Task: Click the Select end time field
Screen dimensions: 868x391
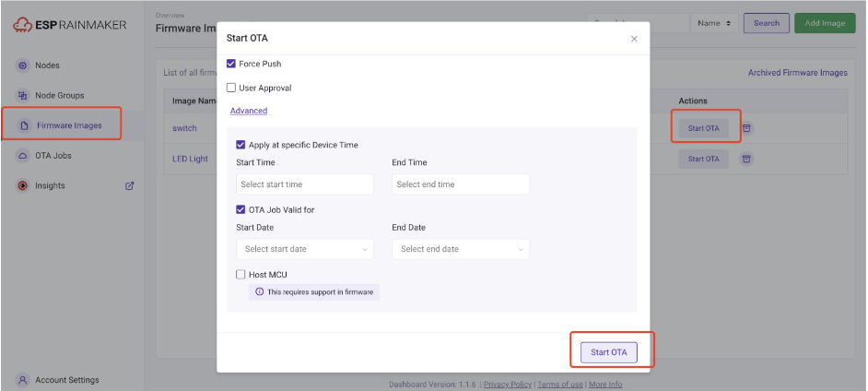Action: [x=461, y=184]
